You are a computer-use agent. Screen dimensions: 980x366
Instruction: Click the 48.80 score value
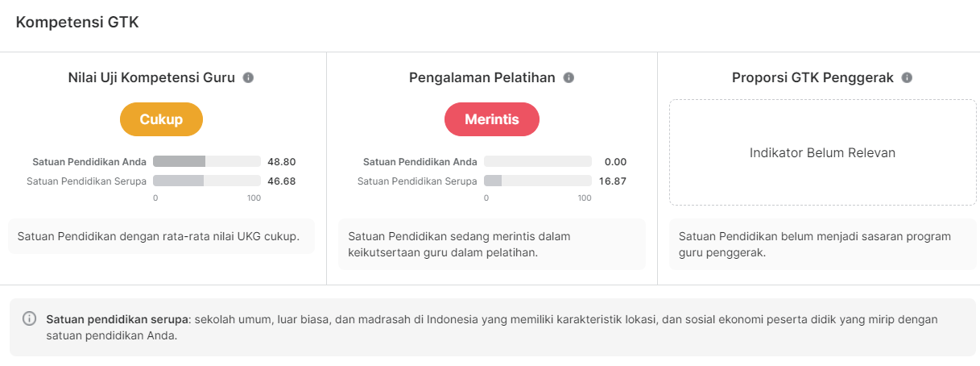click(x=282, y=161)
